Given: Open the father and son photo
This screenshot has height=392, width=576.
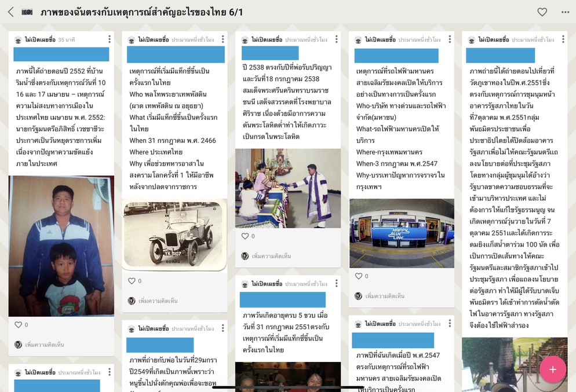Looking at the screenshot, I should tap(61, 246).
